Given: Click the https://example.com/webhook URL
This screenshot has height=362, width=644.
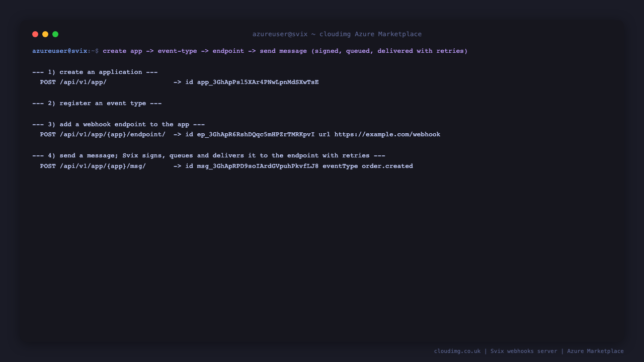Looking at the screenshot, I should pos(387,134).
